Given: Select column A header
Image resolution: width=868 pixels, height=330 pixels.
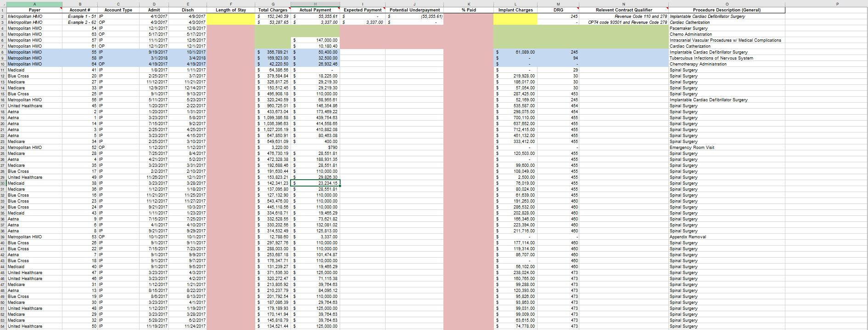Looking at the screenshot, I should (x=34, y=4).
